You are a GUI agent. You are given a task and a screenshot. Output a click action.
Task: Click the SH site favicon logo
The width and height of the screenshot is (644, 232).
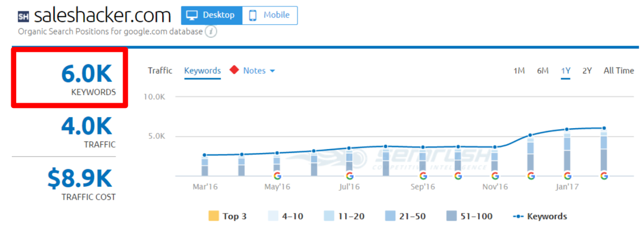(x=23, y=16)
